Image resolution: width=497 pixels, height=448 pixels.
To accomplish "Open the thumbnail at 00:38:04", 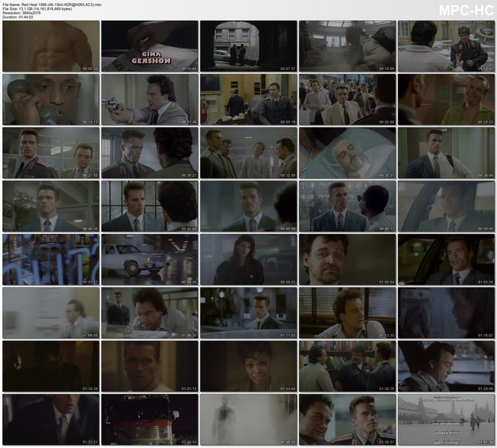I will point(446,153).
